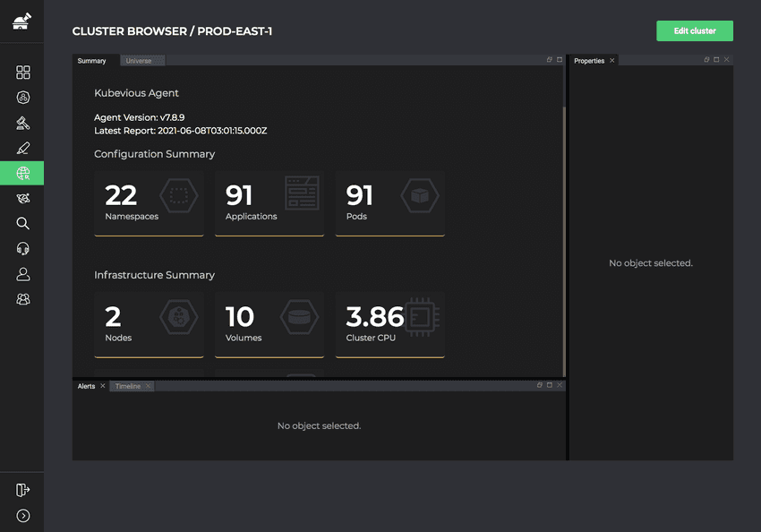
Task: Open the marker editor highlighter icon
Action: pyautogui.click(x=21, y=148)
